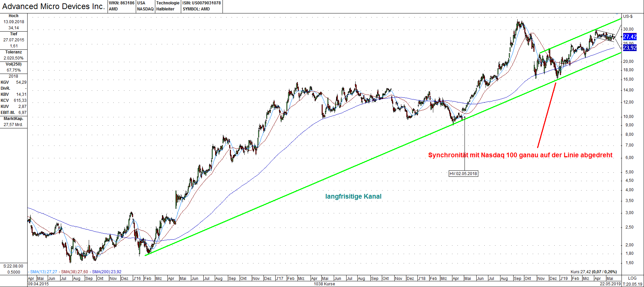This screenshot has width=644, height=287.
Task: Select the "J'17" time axis label
Action: (x=279, y=279)
